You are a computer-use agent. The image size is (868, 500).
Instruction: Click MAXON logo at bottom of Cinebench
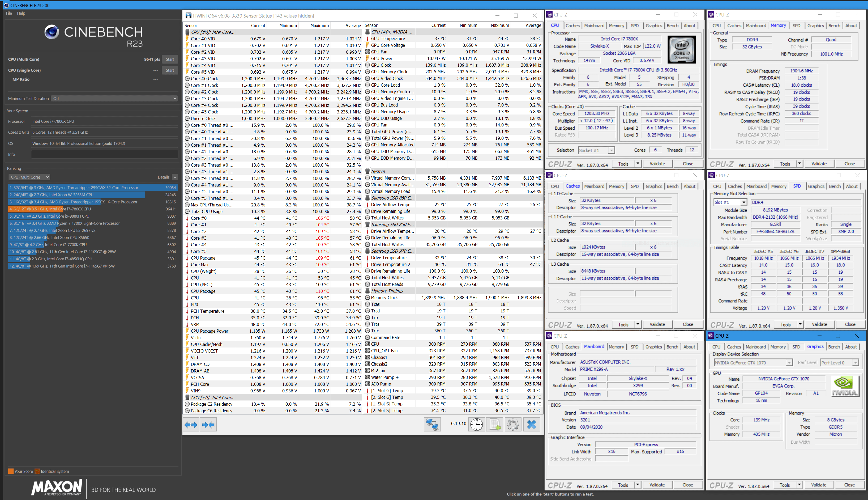[57, 487]
